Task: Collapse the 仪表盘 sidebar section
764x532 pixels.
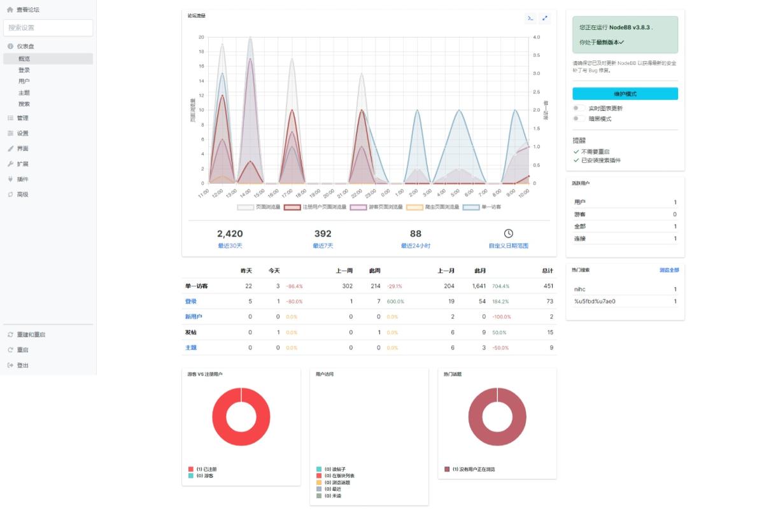Action: click(25, 46)
